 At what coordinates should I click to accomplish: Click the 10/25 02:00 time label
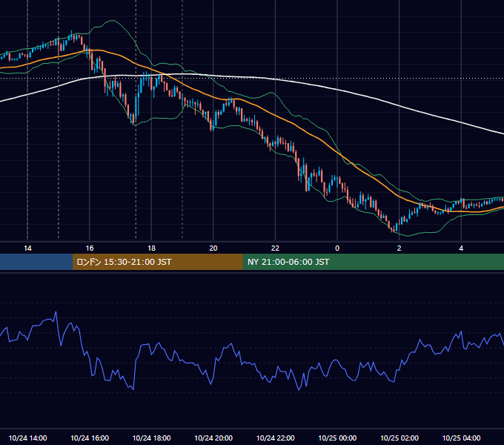(399, 438)
